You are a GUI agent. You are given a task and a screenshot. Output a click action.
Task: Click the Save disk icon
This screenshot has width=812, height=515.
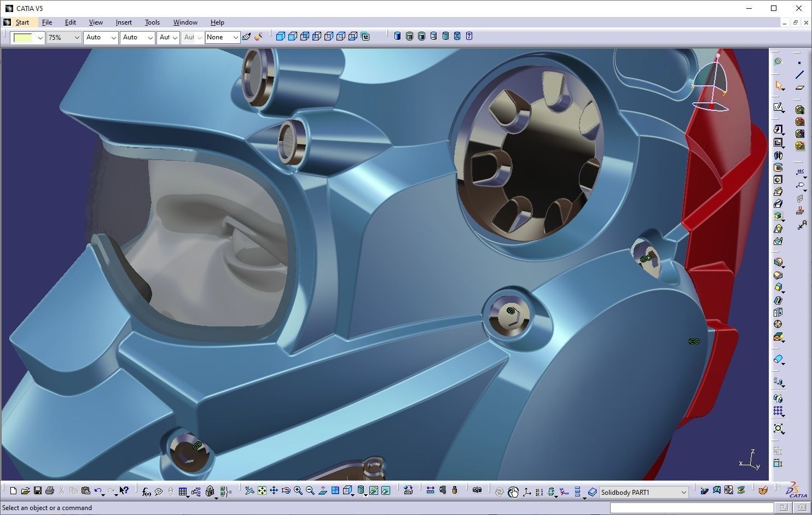(x=38, y=491)
